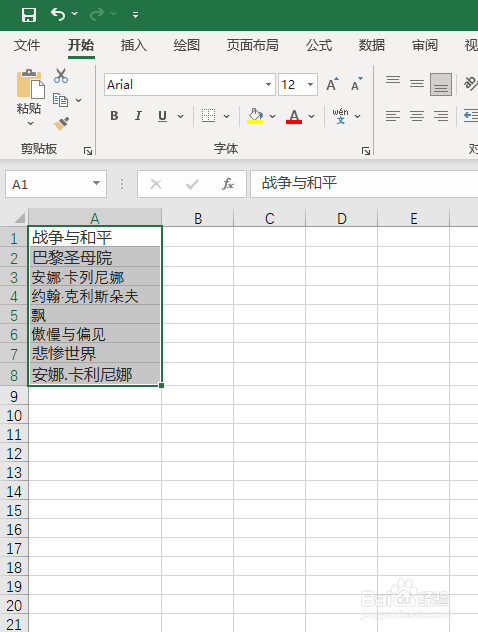Expand the font color palette arrow
This screenshot has width=478, height=632.
(312, 116)
